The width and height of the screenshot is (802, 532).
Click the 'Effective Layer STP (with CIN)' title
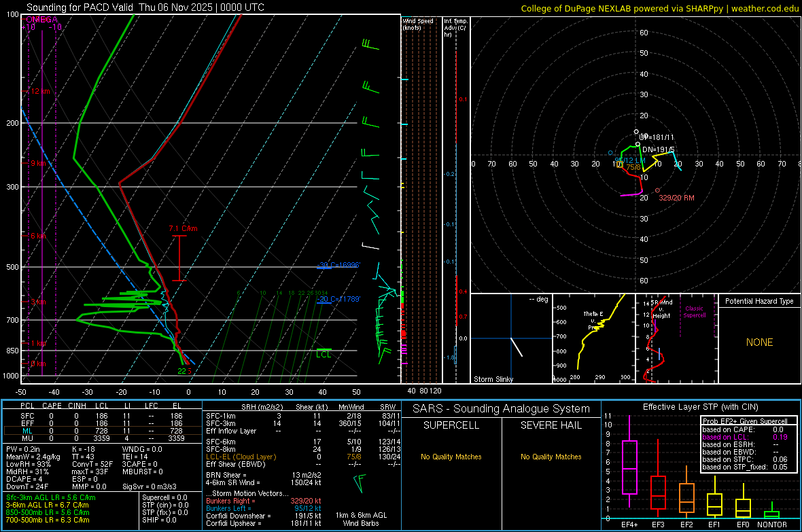point(700,407)
